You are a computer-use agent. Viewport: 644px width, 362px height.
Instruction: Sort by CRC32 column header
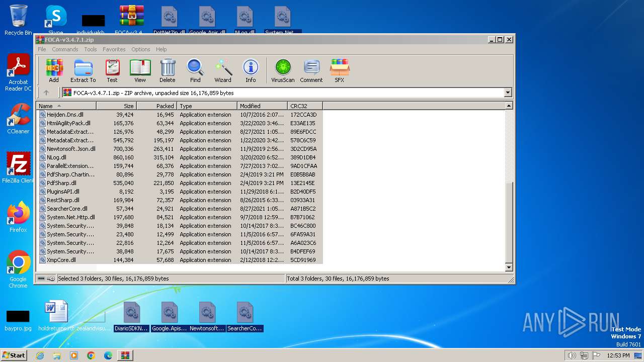(x=305, y=106)
